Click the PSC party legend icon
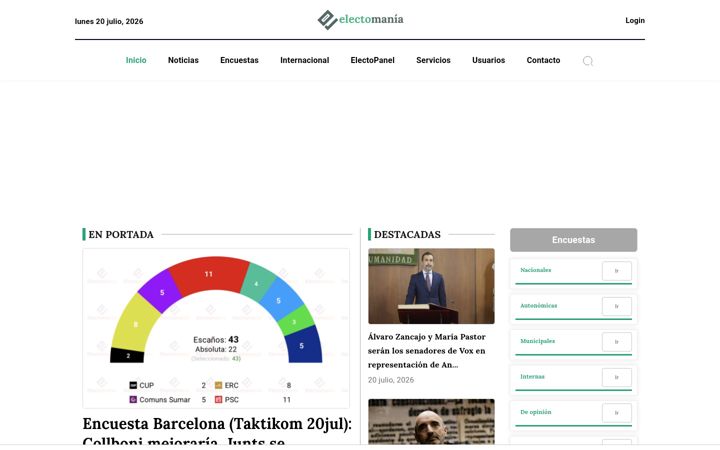This screenshot has width=720, height=450. click(x=219, y=399)
